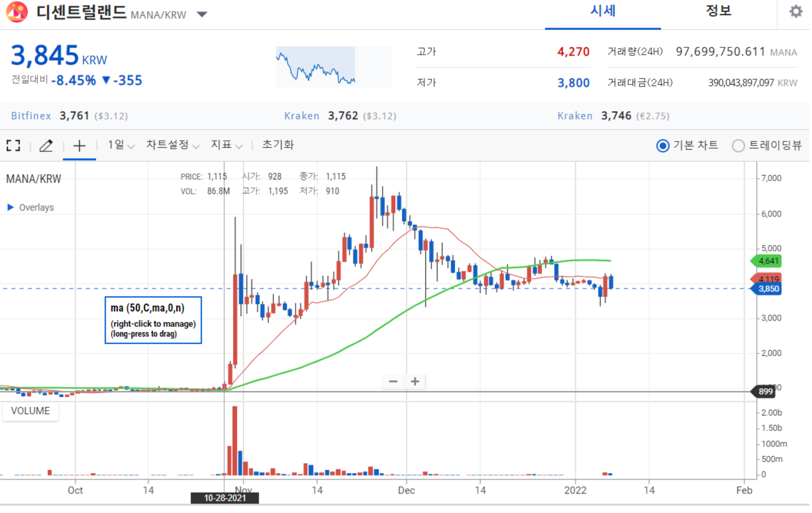Select the pencil drawing tool
The height and width of the screenshot is (513, 812).
(46, 146)
